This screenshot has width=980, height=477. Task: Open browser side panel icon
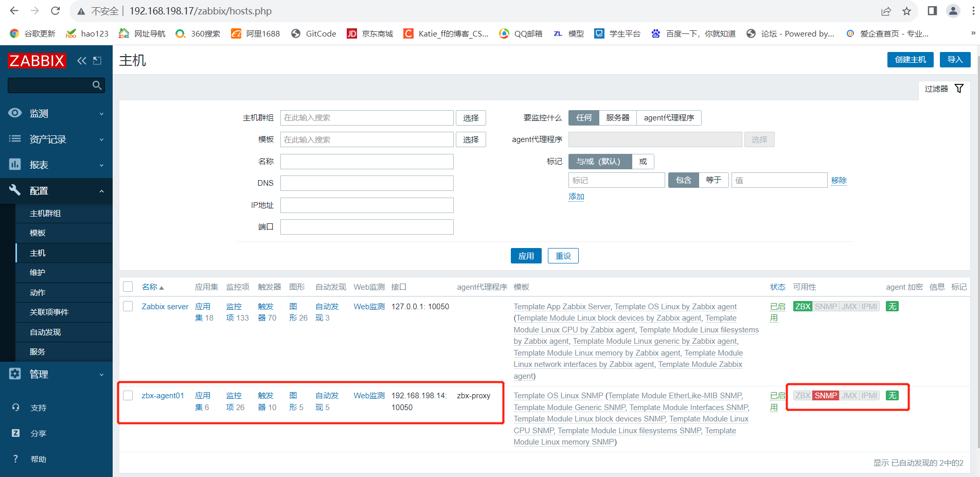click(932, 11)
